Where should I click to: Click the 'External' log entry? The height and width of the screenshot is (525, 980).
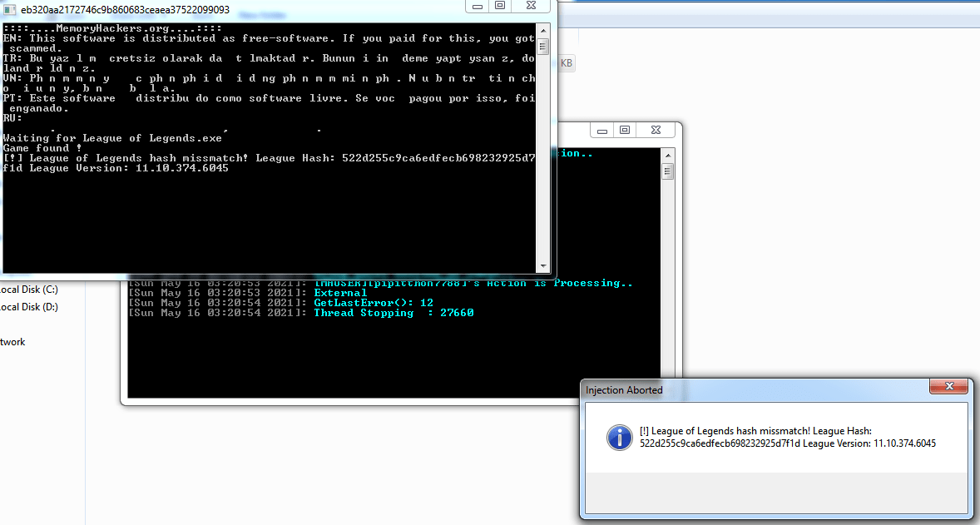click(340, 293)
